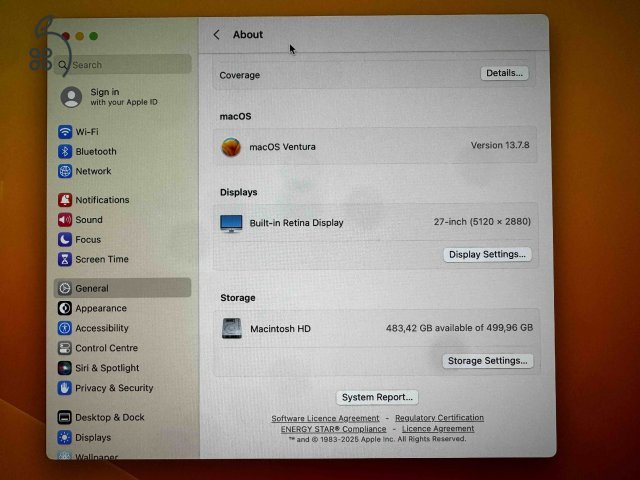Click the About title text
The image size is (640, 480).
(248, 35)
